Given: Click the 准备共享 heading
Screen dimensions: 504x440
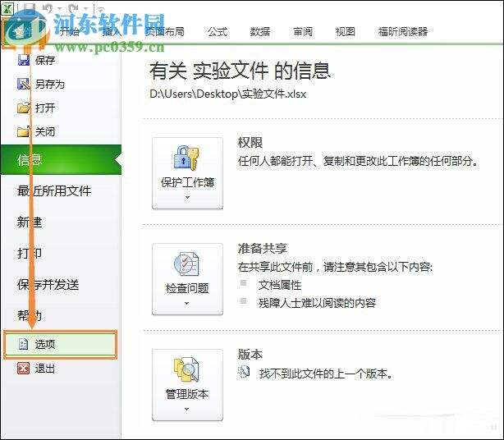Looking at the screenshot, I should 263,248.
